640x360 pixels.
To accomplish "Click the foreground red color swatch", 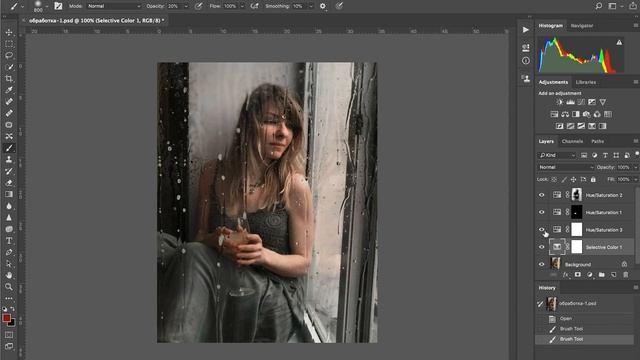I will (7, 318).
